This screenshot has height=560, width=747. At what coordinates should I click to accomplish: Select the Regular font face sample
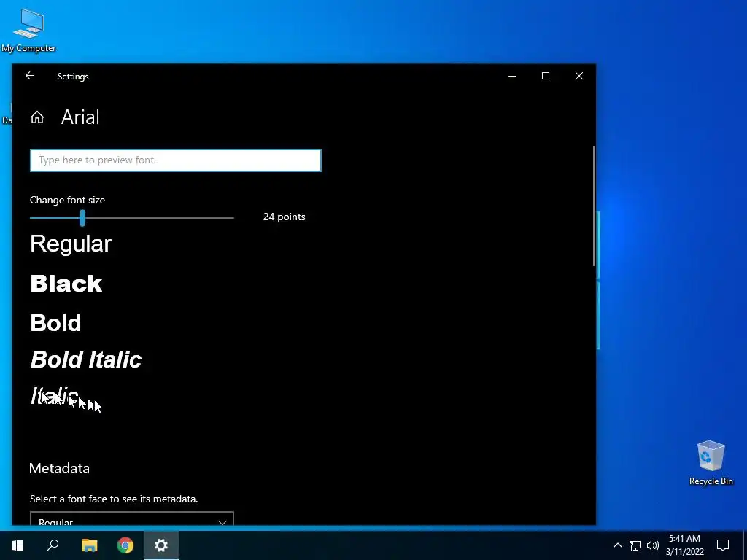click(x=71, y=244)
